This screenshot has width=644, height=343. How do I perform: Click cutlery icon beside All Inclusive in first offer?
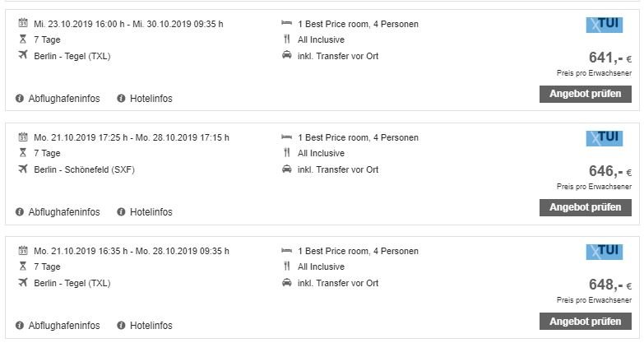287,39
